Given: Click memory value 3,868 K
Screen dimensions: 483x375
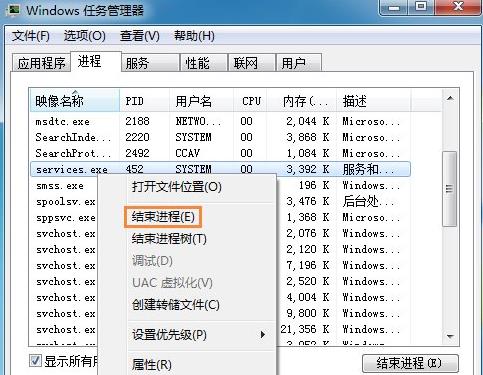Looking at the screenshot, I should click(x=308, y=137).
